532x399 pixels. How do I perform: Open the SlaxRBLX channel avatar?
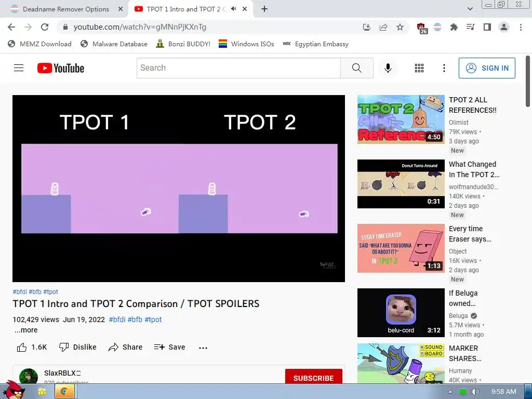pyautogui.click(x=29, y=376)
